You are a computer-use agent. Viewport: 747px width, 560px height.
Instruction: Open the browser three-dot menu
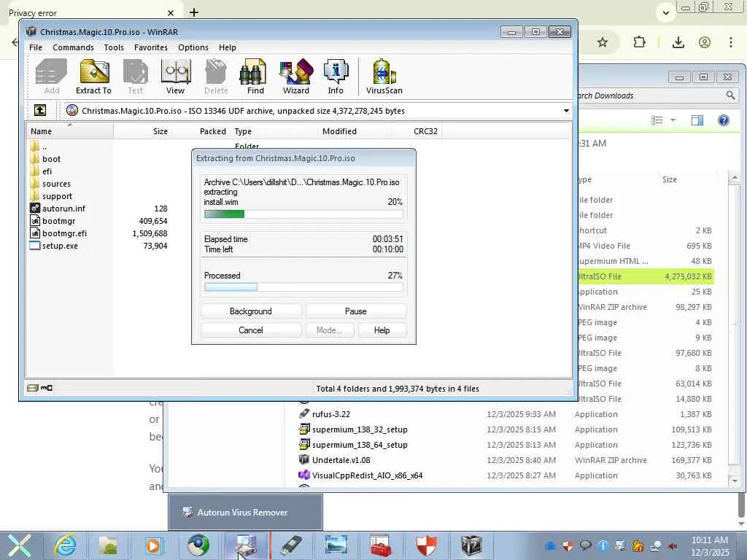[731, 42]
